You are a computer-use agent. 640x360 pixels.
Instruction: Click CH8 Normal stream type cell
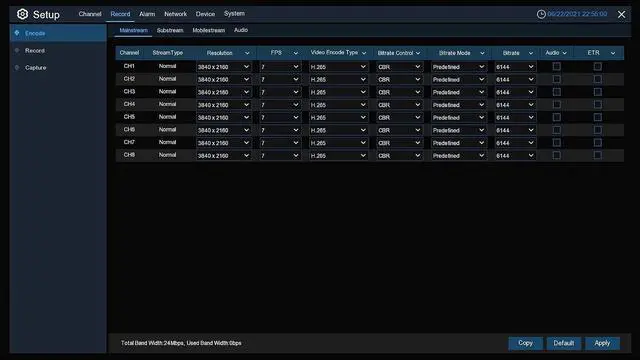point(167,155)
